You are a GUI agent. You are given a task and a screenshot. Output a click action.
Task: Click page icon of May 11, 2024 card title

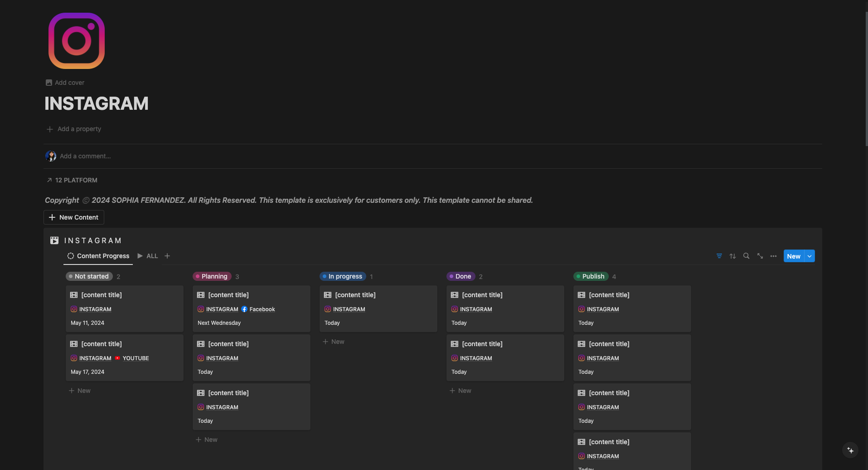pos(74,295)
